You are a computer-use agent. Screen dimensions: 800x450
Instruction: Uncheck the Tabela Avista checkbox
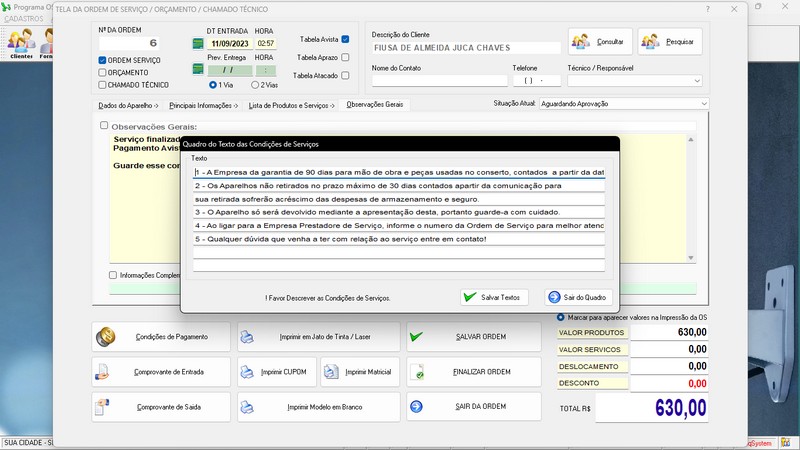click(345, 39)
